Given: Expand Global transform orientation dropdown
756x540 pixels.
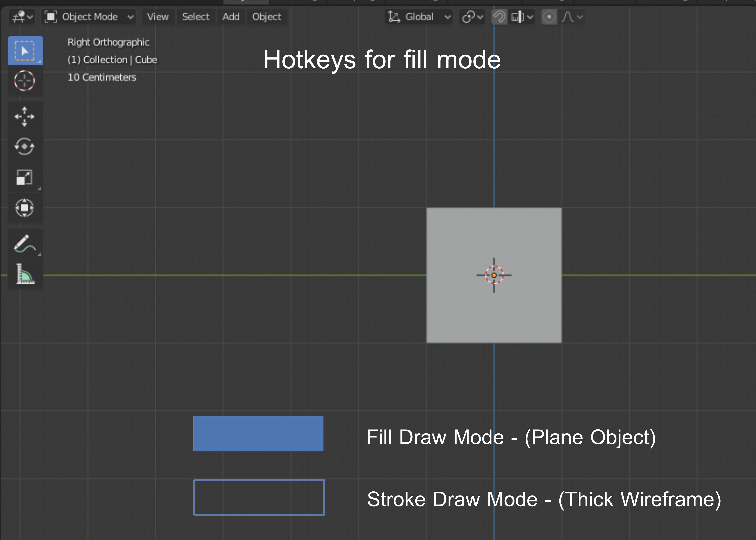Looking at the screenshot, I should point(419,17).
